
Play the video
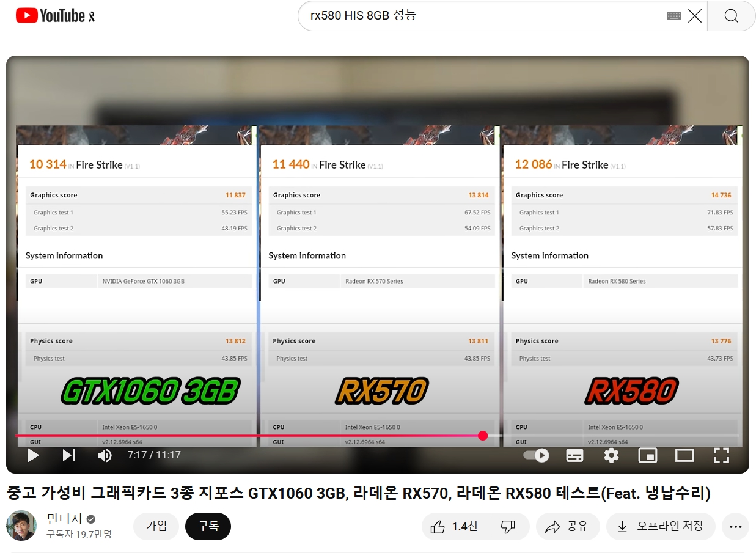(x=33, y=455)
